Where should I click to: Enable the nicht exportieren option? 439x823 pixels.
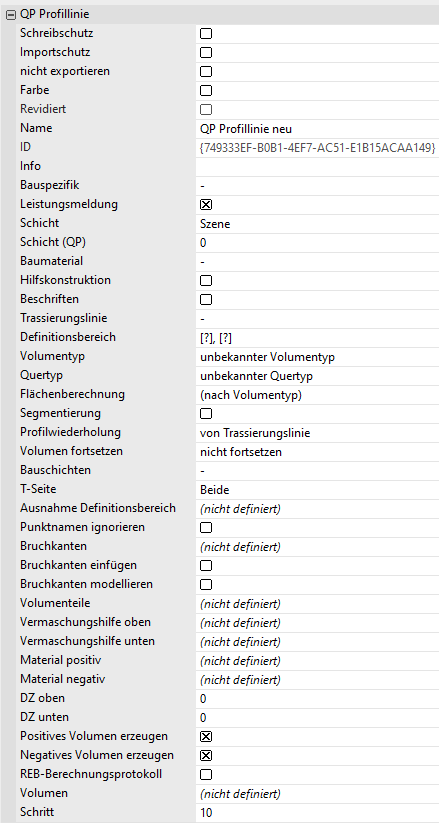click(206, 72)
